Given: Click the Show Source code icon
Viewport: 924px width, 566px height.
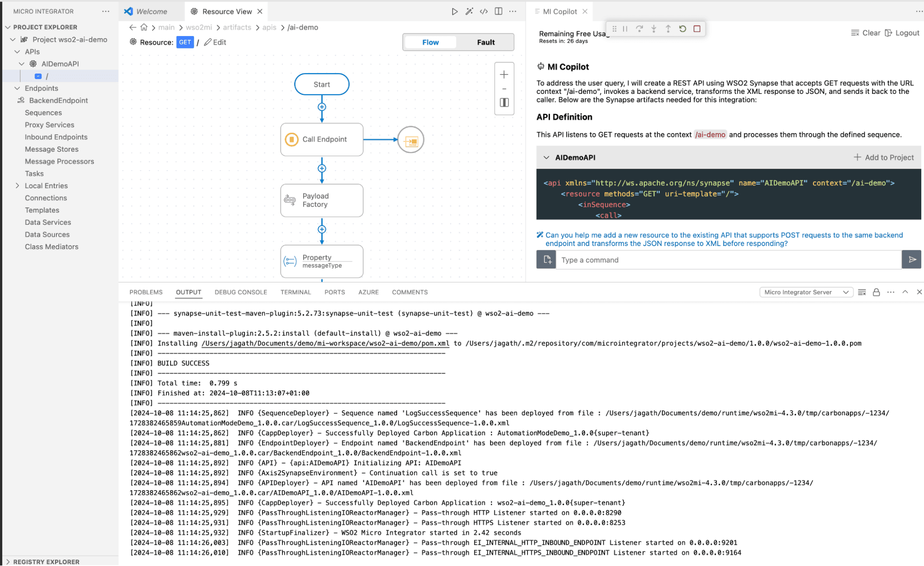Looking at the screenshot, I should tap(483, 12).
